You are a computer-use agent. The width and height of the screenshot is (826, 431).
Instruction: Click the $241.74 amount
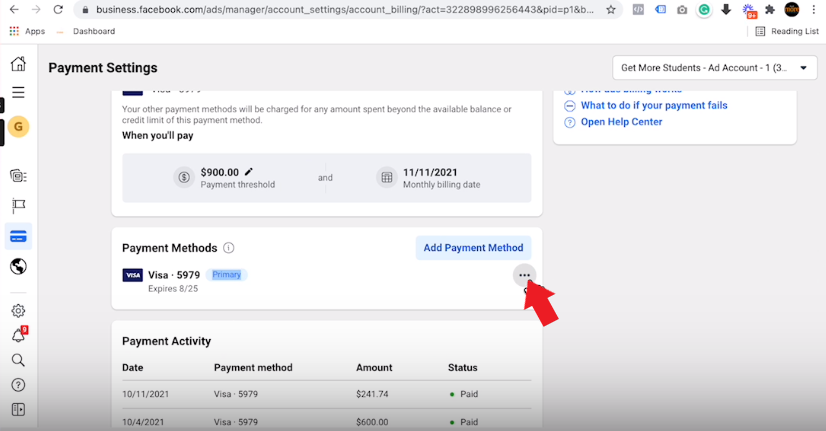click(372, 394)
